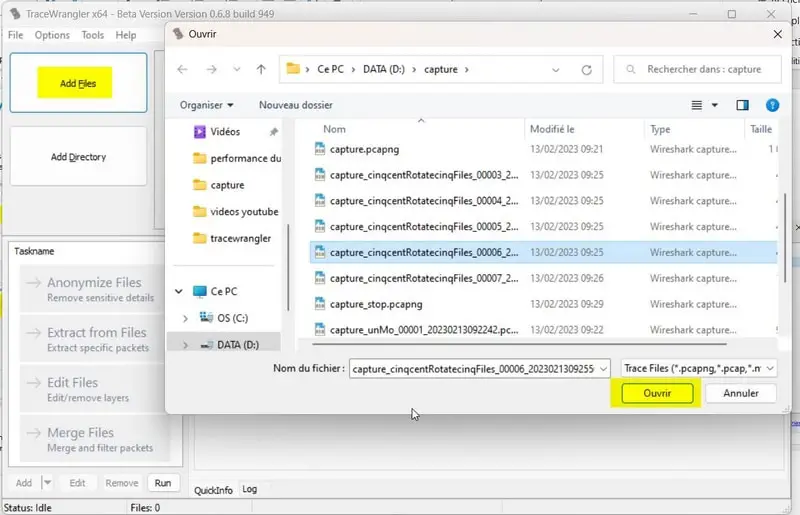Open the Organiser dropdown menu

206,105
